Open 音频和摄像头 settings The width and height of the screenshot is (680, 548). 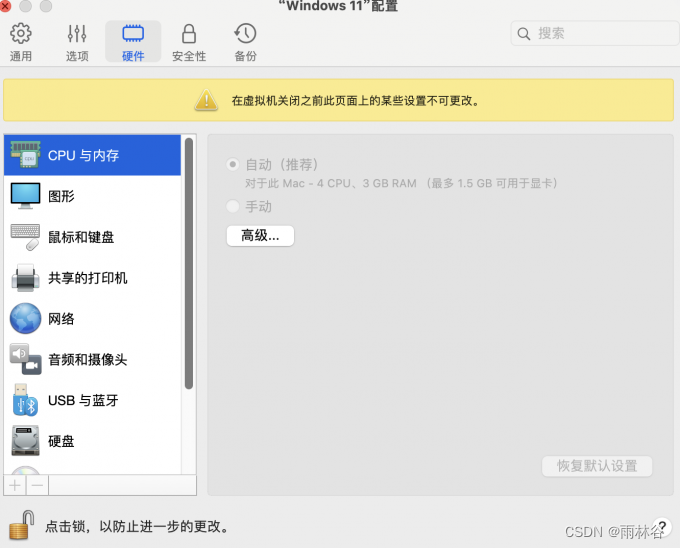[x=92, y=359]
